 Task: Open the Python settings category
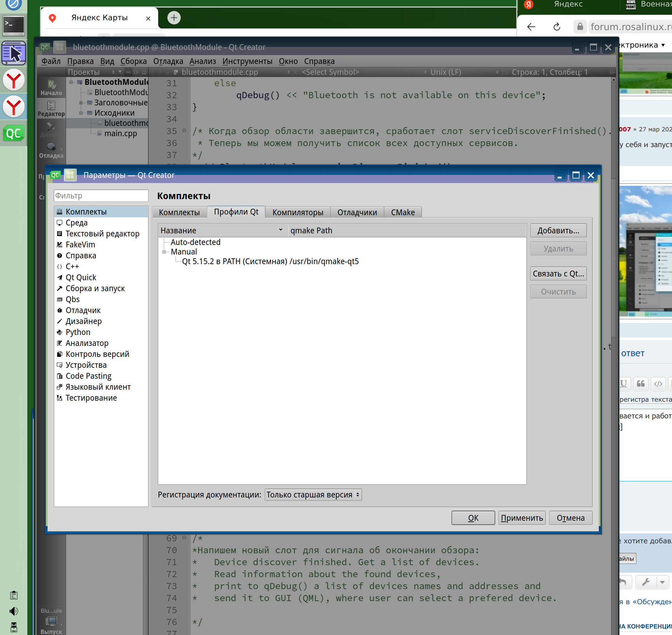(78, 332)
